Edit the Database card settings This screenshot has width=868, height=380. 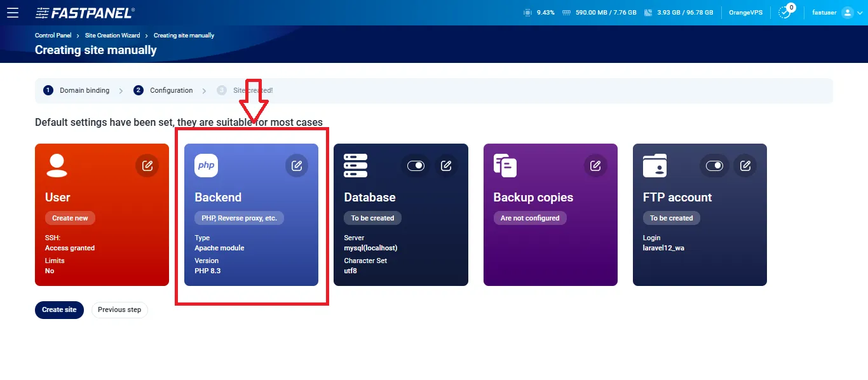coord(446,166)
